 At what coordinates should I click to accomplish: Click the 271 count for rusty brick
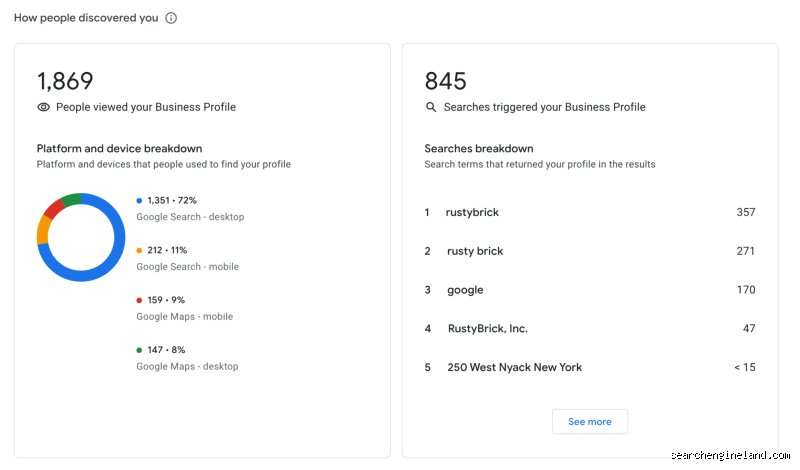(x=745, y=251)
